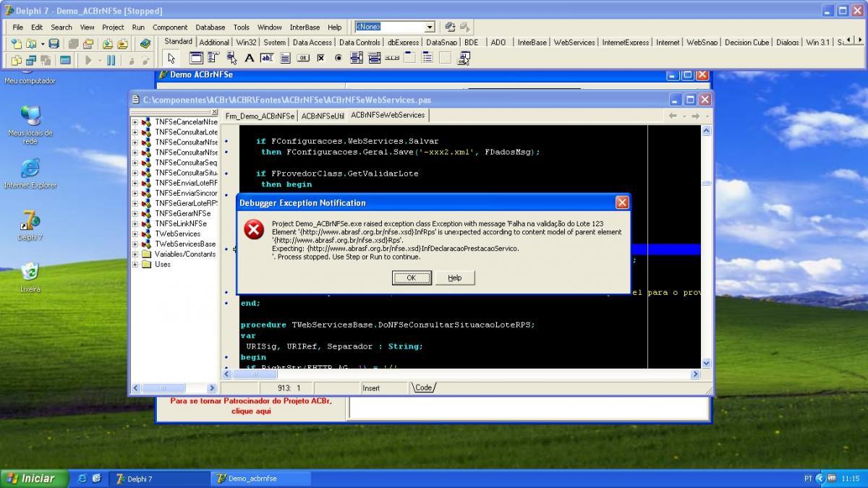
Task: Click OK in the exception dialog
Action: (x=412, y=278)
